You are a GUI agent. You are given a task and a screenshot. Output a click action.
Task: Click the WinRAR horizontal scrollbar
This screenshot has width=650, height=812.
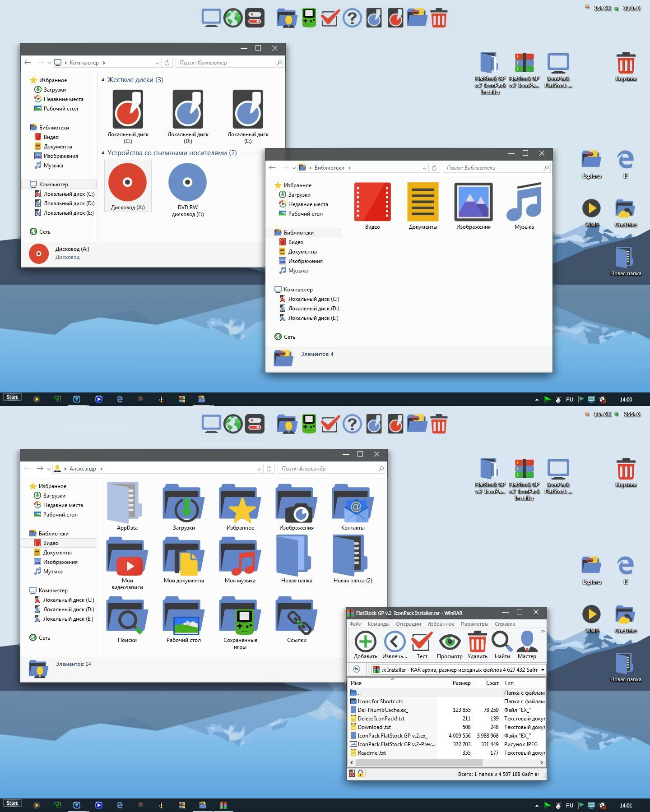[x=419, y=762]
